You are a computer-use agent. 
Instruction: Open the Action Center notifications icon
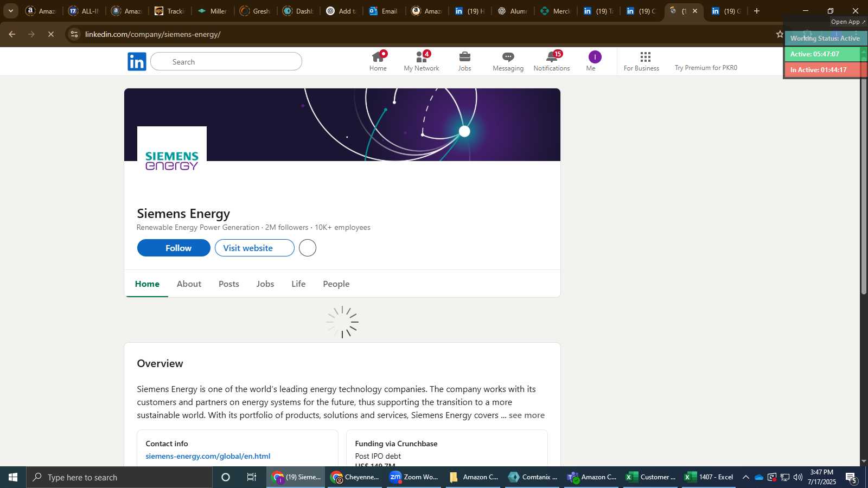pos(851,478)
